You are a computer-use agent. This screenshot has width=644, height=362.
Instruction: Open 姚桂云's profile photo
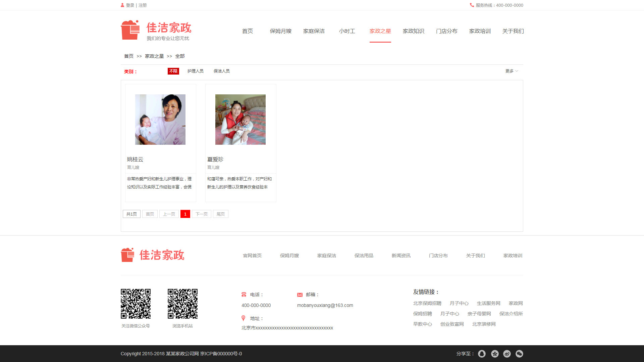pos(160,120)
